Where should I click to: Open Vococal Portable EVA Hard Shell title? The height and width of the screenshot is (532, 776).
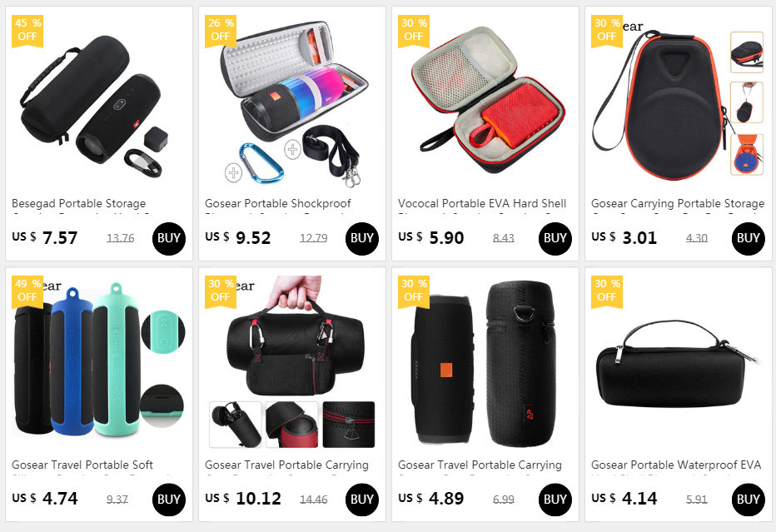point(482,203)
